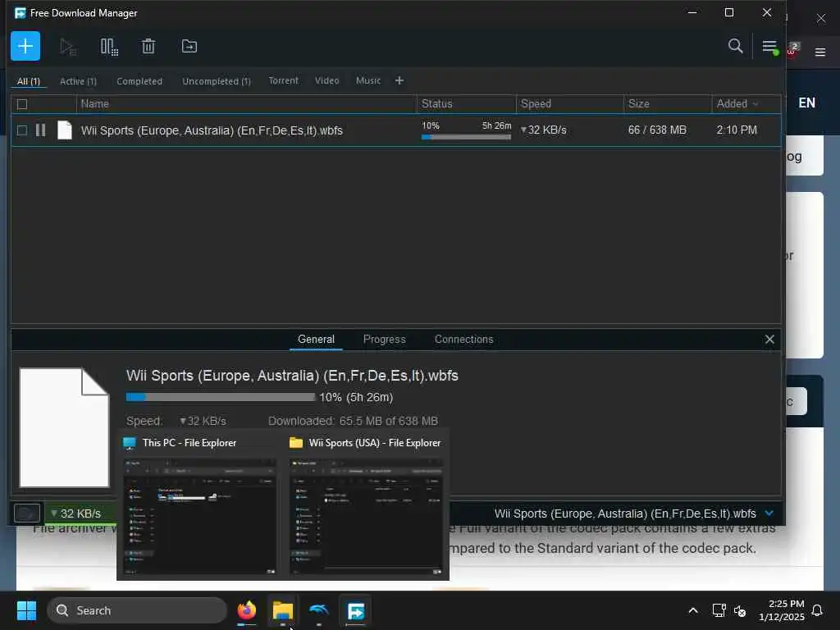Click the Wii Sports file icon in list
Image resolution: width=840 pixels, height=630 pixels.
coord(65,130)
